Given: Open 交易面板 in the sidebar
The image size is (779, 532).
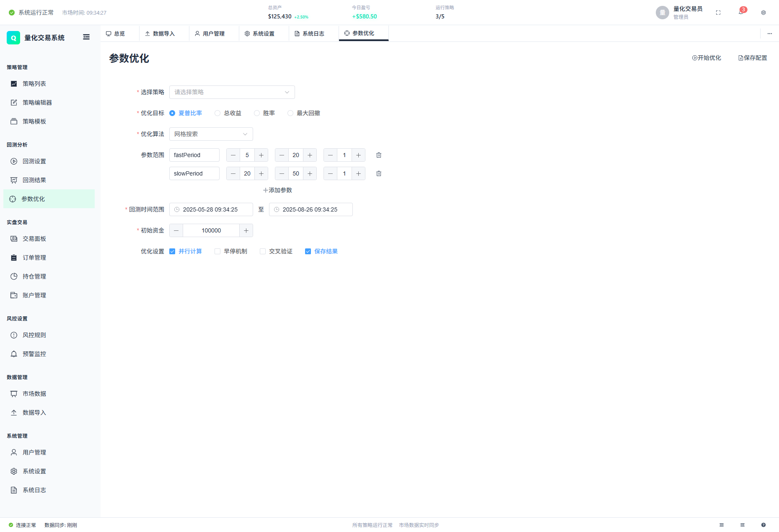Looking at the screenshot, I should (x=49, y=239).
